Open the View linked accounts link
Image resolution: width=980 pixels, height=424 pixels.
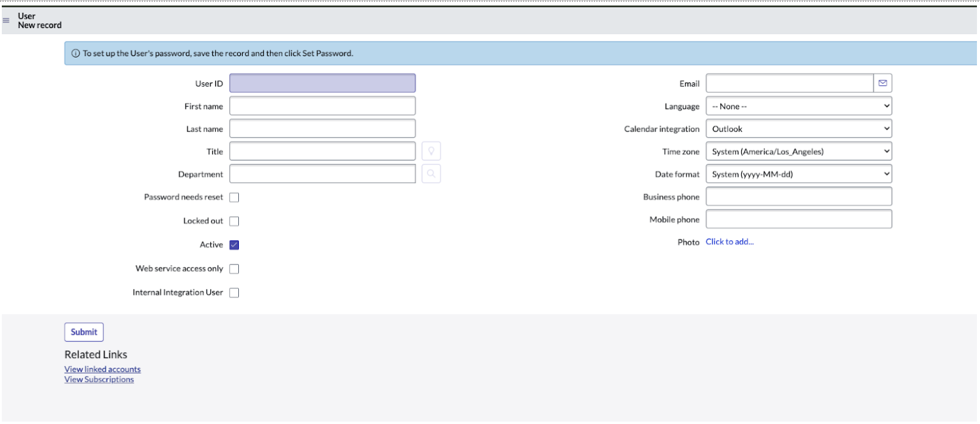pyautogui.click(x=103, y=369)
